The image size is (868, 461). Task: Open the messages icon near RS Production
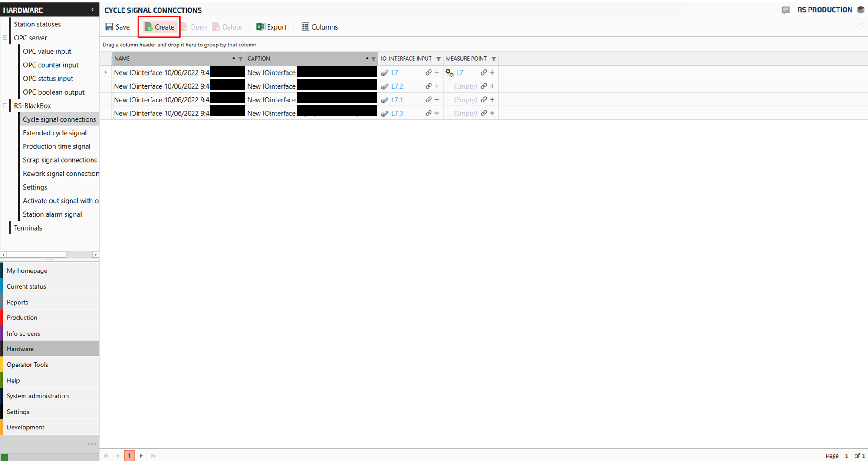pyautogui.click(x=786, y=10)
